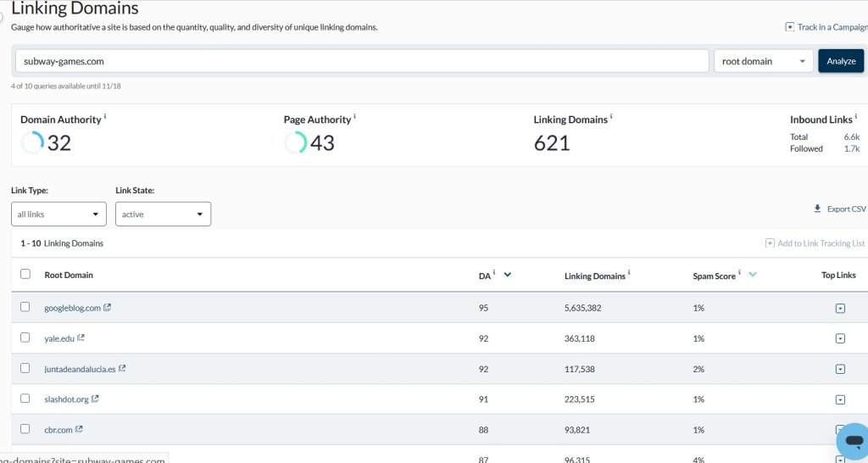The width and height of the screenshot is (868, 463).
Task: Click info icon next to Page Authority
Action: [354, 117]
